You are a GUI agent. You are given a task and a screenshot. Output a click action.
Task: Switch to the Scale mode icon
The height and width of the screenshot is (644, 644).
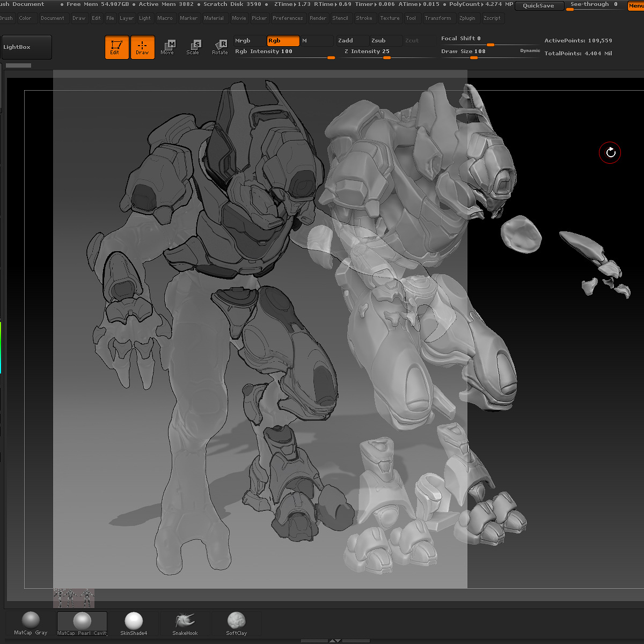pyautogui.click(x=193, y=47)
